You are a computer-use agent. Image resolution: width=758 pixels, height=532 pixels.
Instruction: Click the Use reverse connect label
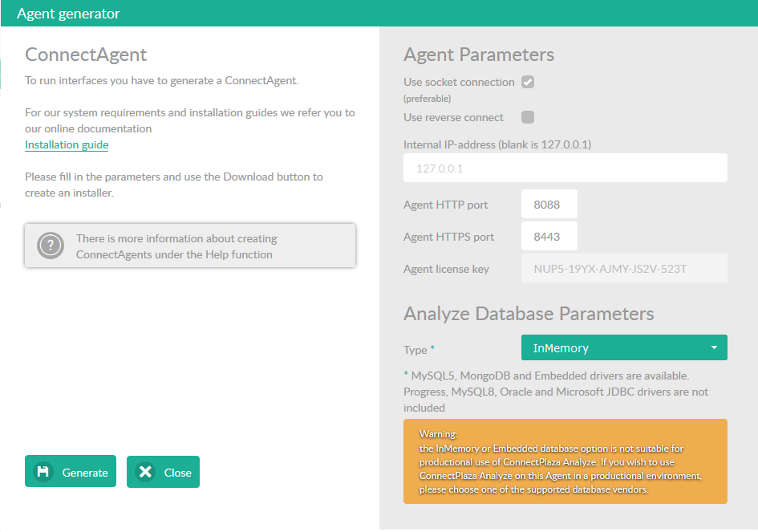453,117
